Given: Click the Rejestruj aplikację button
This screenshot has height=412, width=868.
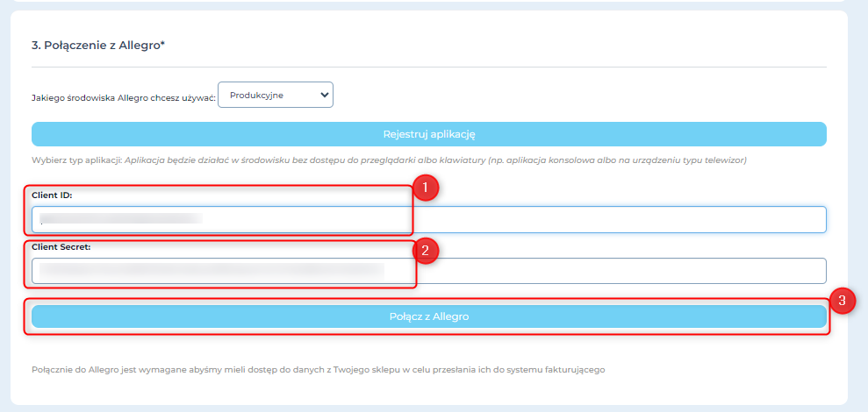Looking at the screenshot, I should [429, 134].
